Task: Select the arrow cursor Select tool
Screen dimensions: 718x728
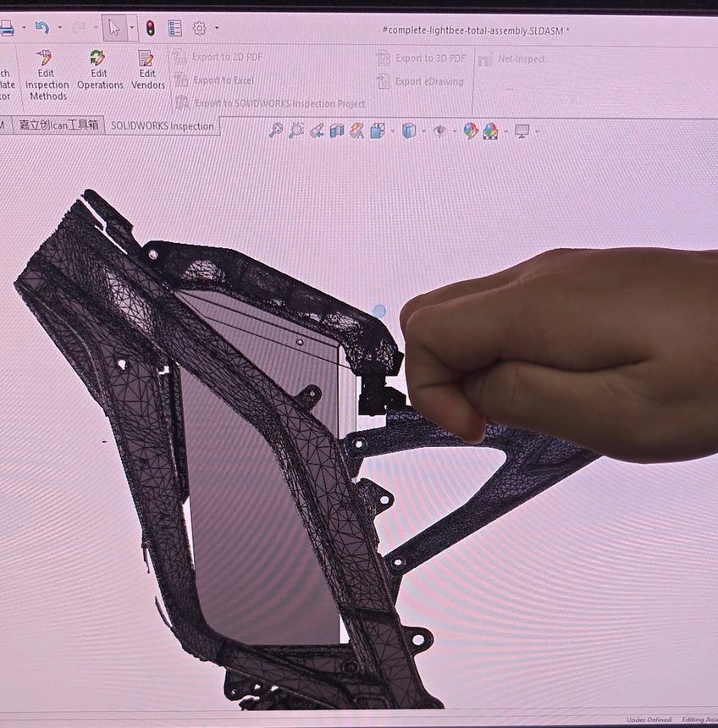Action: pyautogui.click(x=113, y=28)
